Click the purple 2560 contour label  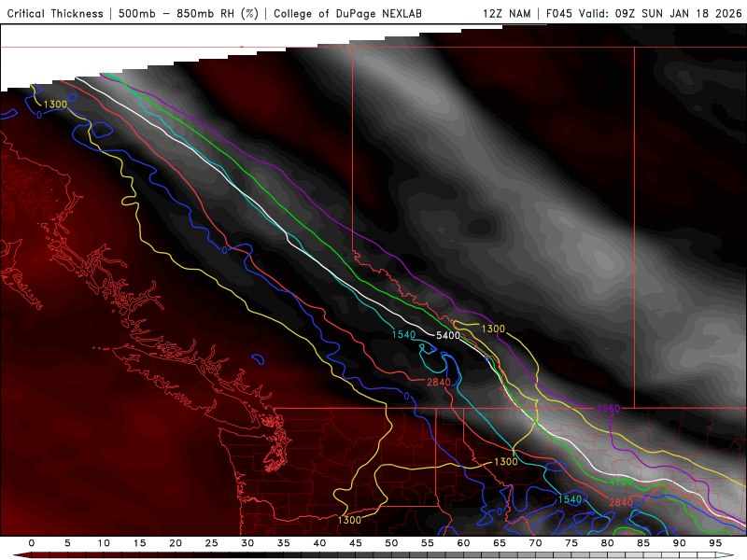(608, 409)
